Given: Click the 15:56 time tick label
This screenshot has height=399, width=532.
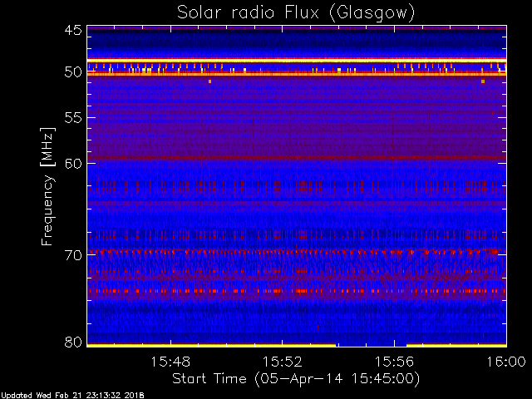Looking at the screenshot, I should 394,362.
